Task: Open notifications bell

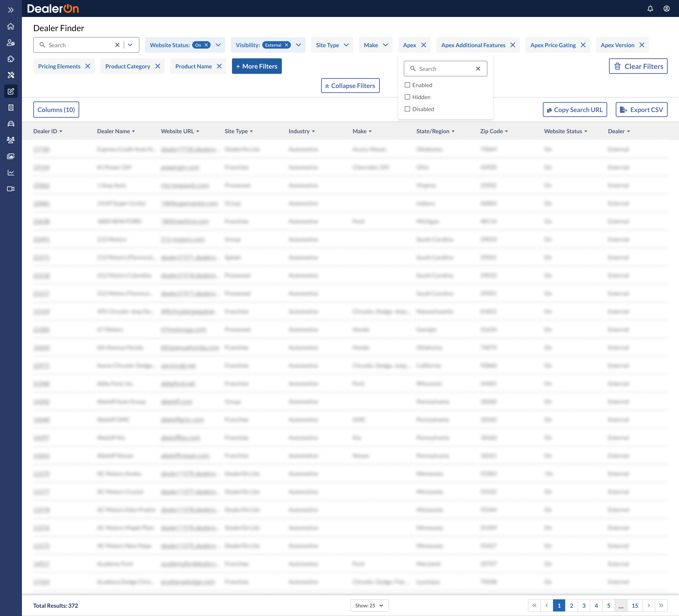Action: coord(650,9)
